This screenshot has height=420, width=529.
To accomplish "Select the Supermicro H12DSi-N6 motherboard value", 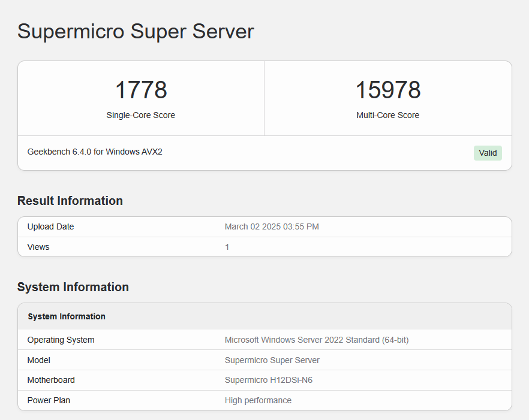I will point(269,380).
